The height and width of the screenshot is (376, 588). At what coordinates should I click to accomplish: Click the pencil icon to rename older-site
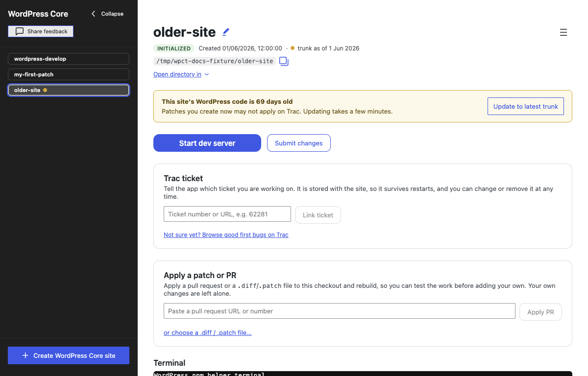pos(225,32)
